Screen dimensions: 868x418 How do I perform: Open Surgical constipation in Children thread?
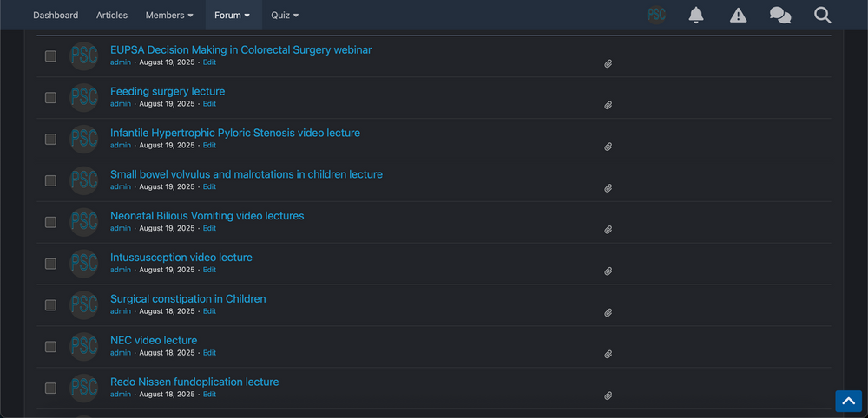click(x=187, y=298)
